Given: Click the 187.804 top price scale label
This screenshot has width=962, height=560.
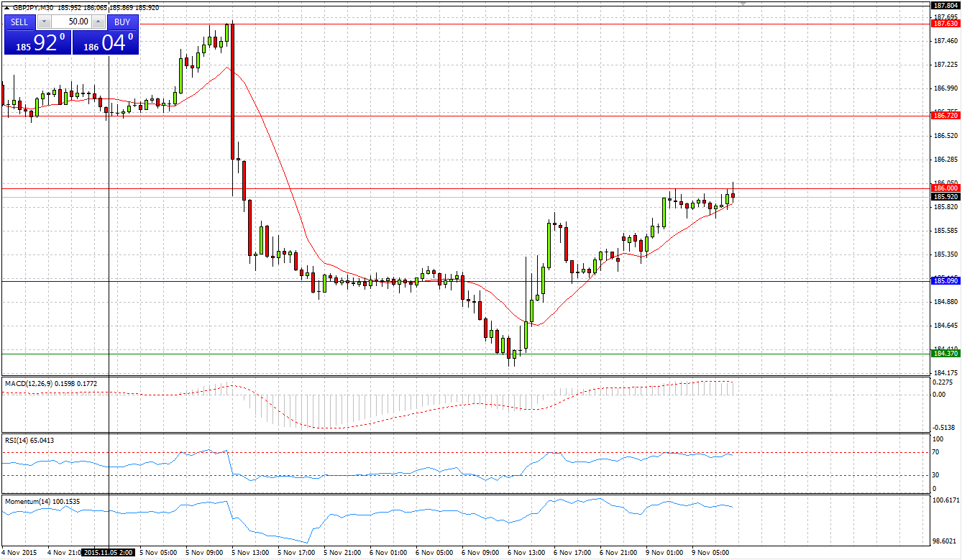Looking at the screenshot, I should (x=945, y=5).
